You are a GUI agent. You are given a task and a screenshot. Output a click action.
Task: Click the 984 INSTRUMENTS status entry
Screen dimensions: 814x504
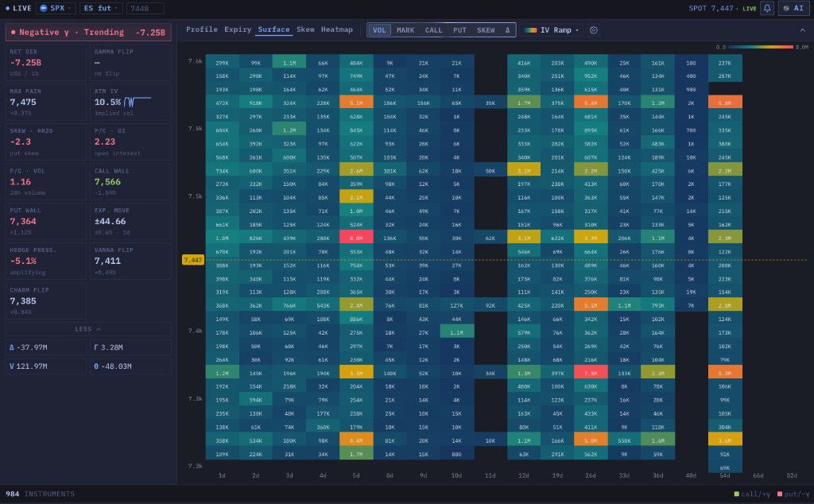pyautogui.click(x=40, y=494)
